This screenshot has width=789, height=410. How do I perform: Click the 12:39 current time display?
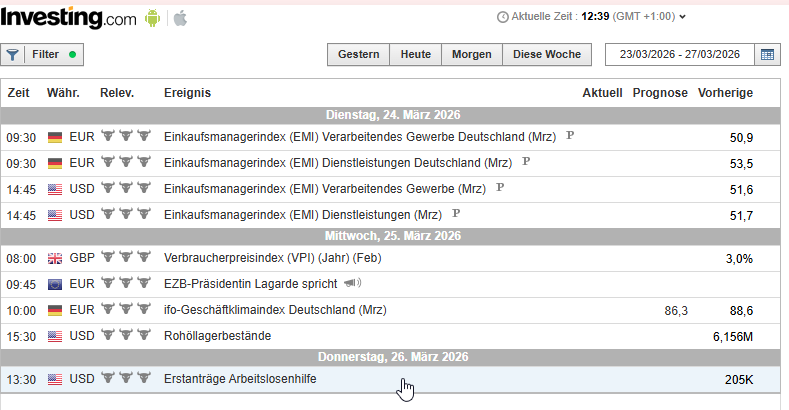595,17
